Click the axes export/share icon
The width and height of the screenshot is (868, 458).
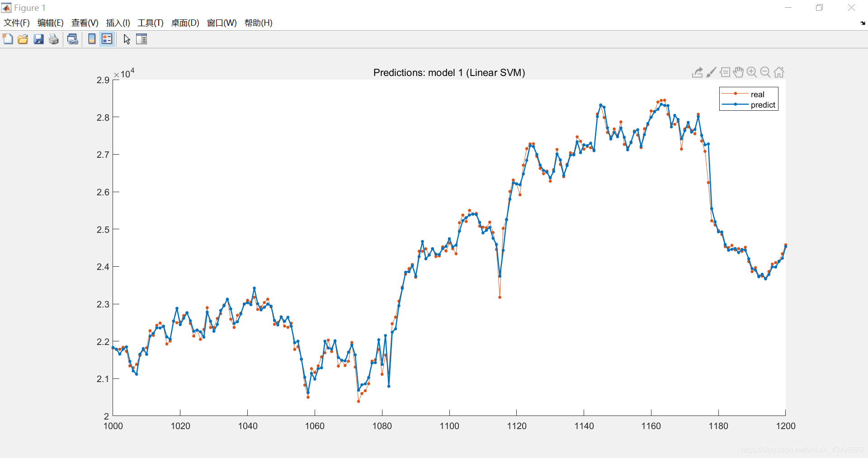698,72
